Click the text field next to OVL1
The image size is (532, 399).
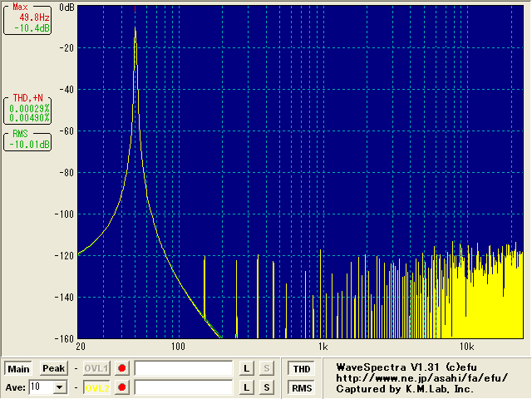click(184, 368)
